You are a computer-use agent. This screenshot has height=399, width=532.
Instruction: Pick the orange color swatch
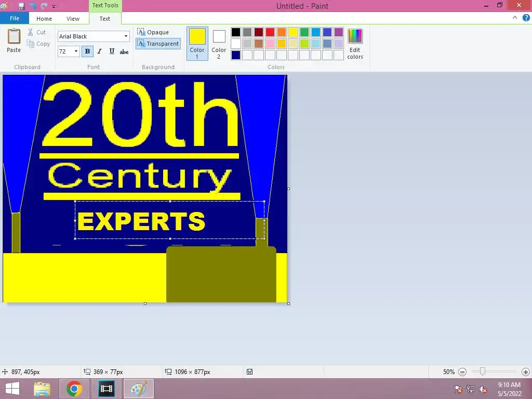[x=282, y=32]
